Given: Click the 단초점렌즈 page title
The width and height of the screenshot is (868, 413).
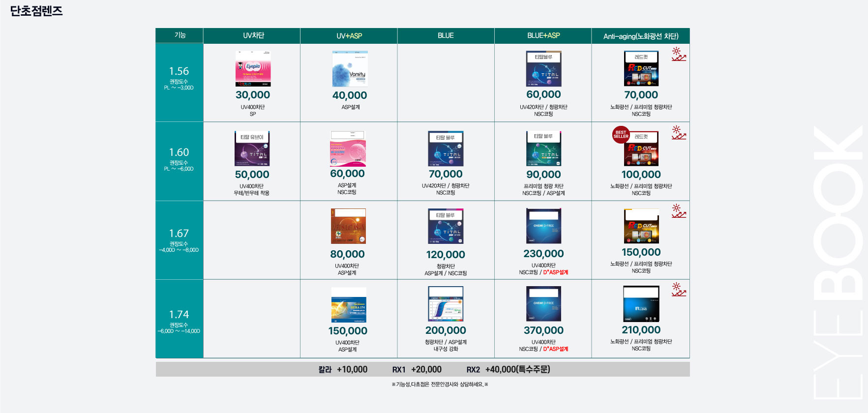Looking at the screenshot, I should (x=36, y=11).
